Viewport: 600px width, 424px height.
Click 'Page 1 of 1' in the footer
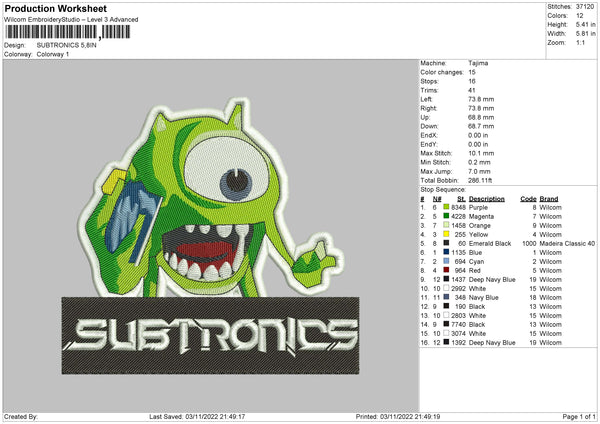pos(579,416)
